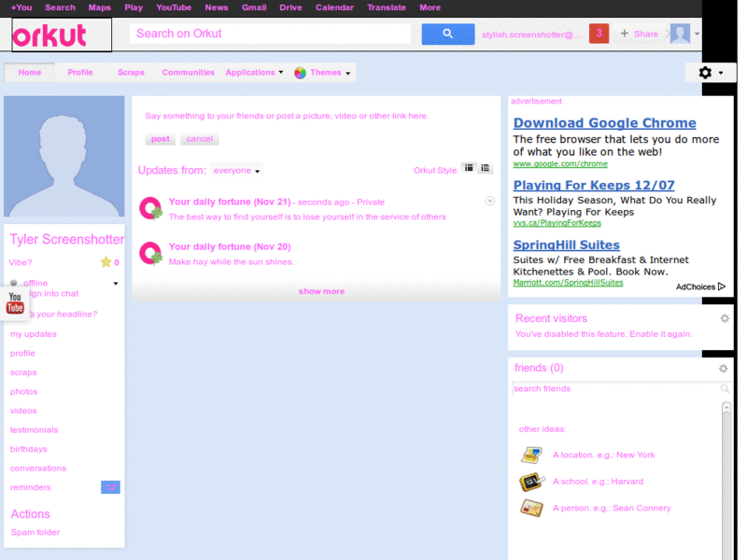Open the YouTube side tab icon
Image resolution: width=747 pixels, height=560 pixels.
coord(15,302)
